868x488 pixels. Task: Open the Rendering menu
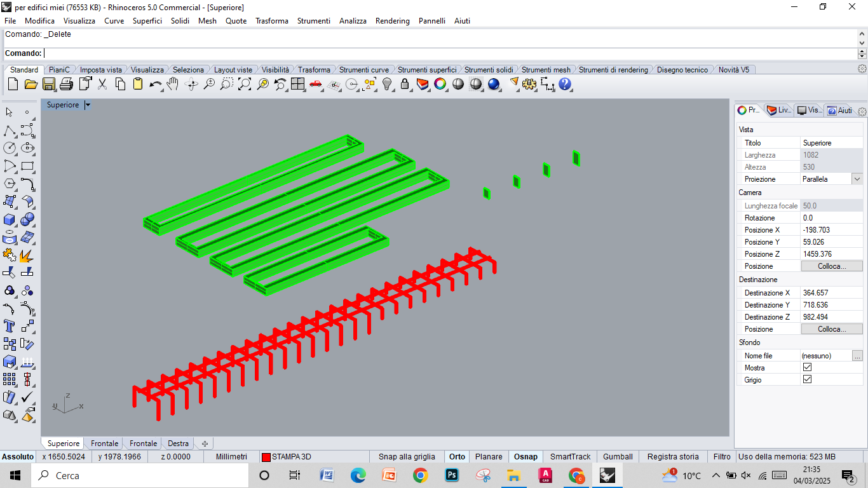click(x=393, y=20)
